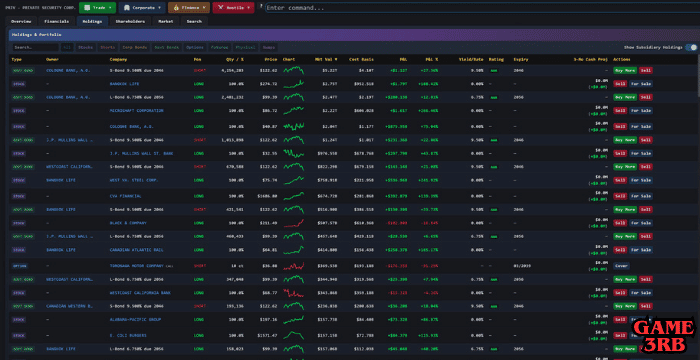This screenshot has width=700, height=360.
Task: Click the Toronaga Motor Company sparkline
Action: point(293,266)
